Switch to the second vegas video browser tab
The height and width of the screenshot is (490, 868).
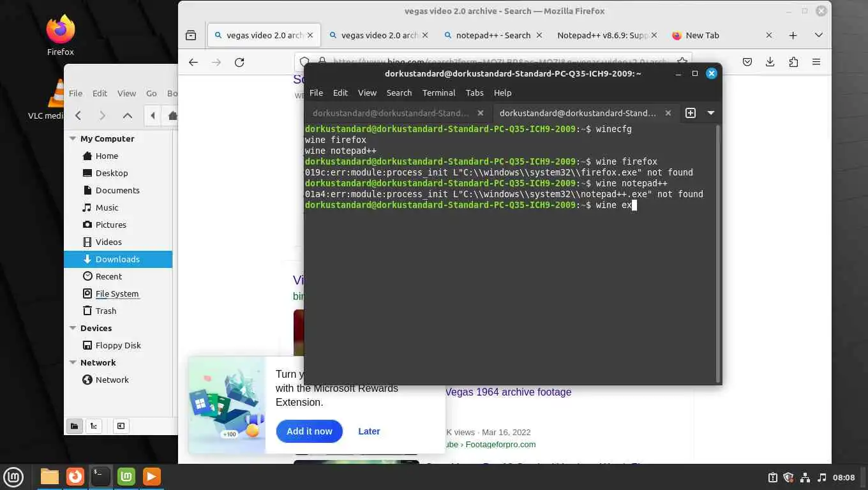[x=380, y=35]
